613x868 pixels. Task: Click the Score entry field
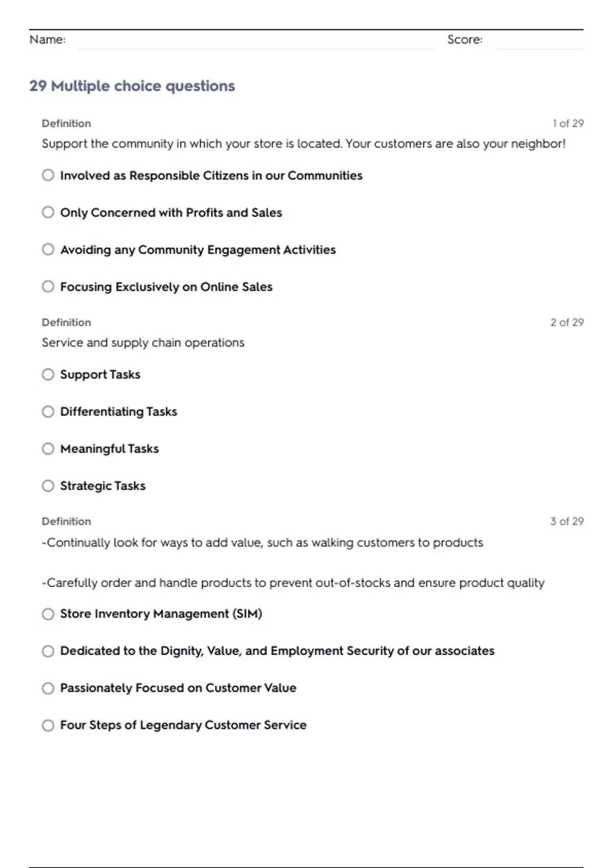point(539,41)
